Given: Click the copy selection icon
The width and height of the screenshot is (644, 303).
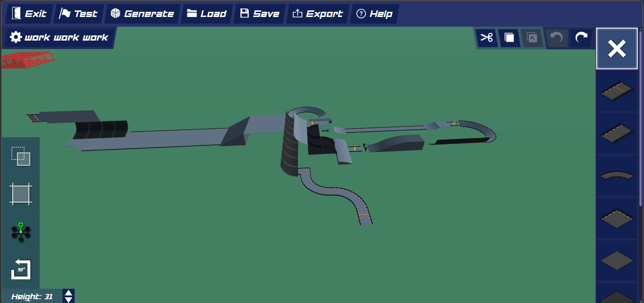Looking at the screenshot, I should tap(509, 38).
